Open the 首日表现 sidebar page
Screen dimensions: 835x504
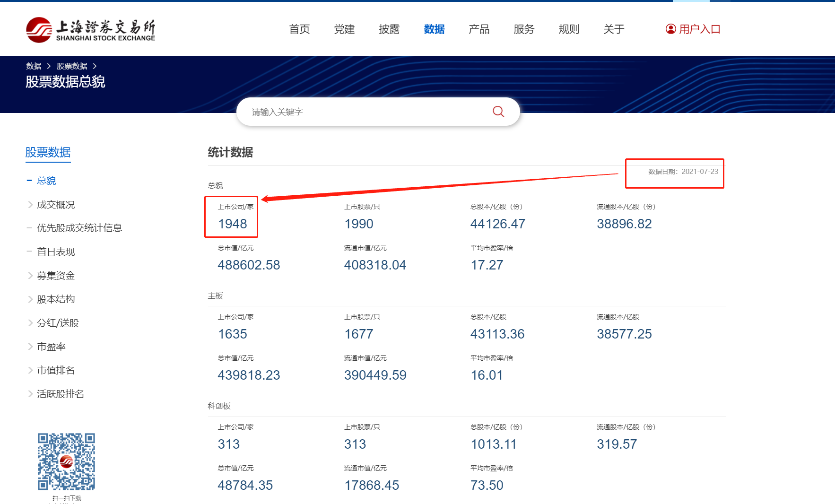(56, 251)
